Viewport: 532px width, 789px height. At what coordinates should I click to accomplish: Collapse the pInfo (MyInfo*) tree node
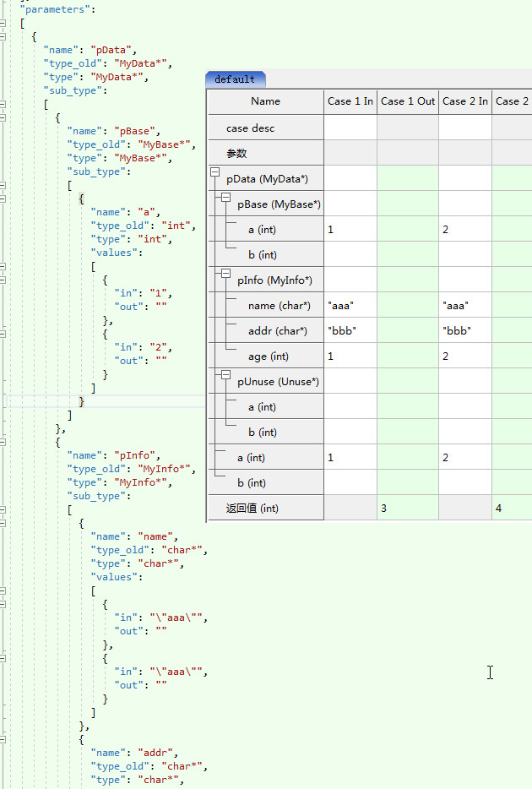[x=225, y=274]
